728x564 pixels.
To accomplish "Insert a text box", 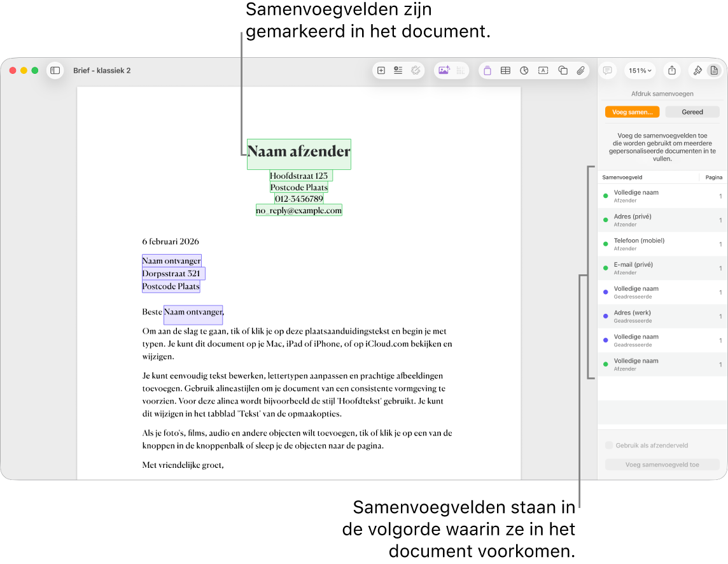I will [543, 71].
